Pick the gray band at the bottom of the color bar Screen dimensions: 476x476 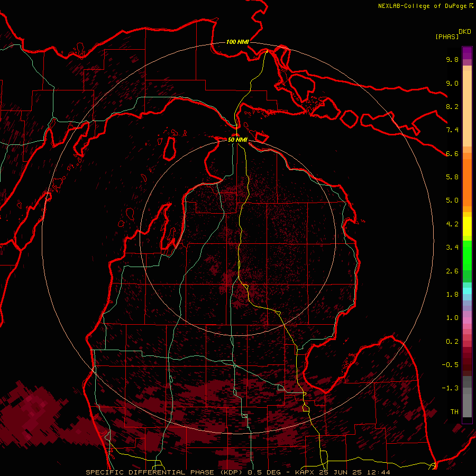(x=467, y=406)
